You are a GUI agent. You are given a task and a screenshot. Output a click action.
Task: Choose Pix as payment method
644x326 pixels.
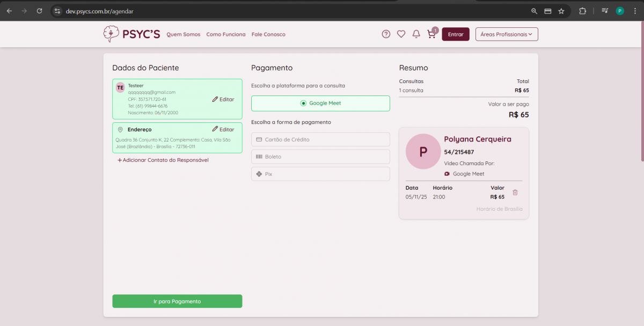[320, 174]
